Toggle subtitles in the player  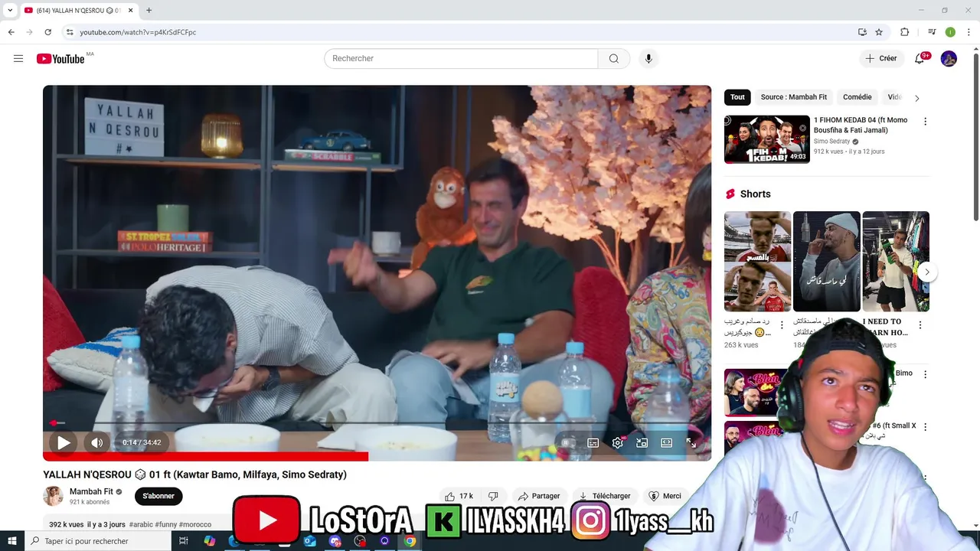(x=593, y=442)
